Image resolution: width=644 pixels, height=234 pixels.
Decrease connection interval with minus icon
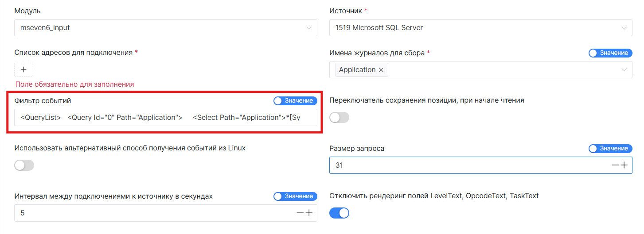[300, 213]
